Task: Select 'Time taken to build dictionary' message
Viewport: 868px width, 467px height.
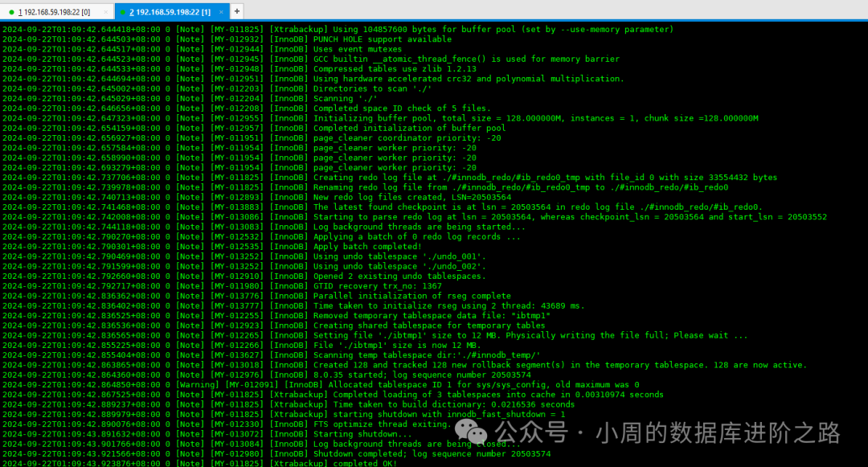Action: pyautogui.click(x=454, y=405)
